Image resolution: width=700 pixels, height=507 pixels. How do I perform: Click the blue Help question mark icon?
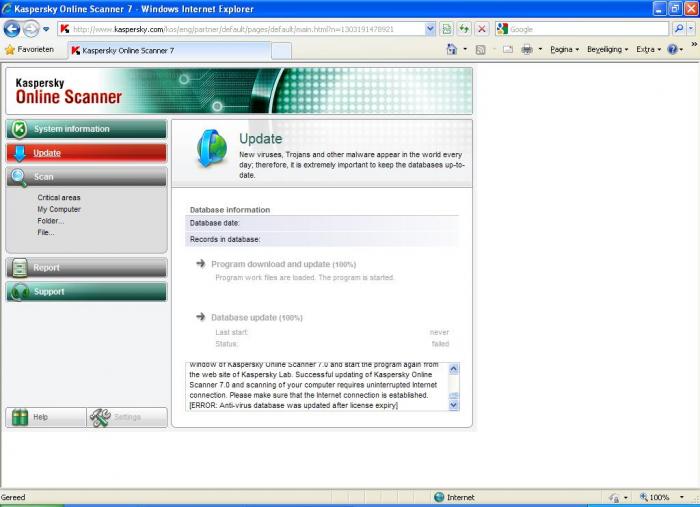pyautogui.click(x=672, y=50)
